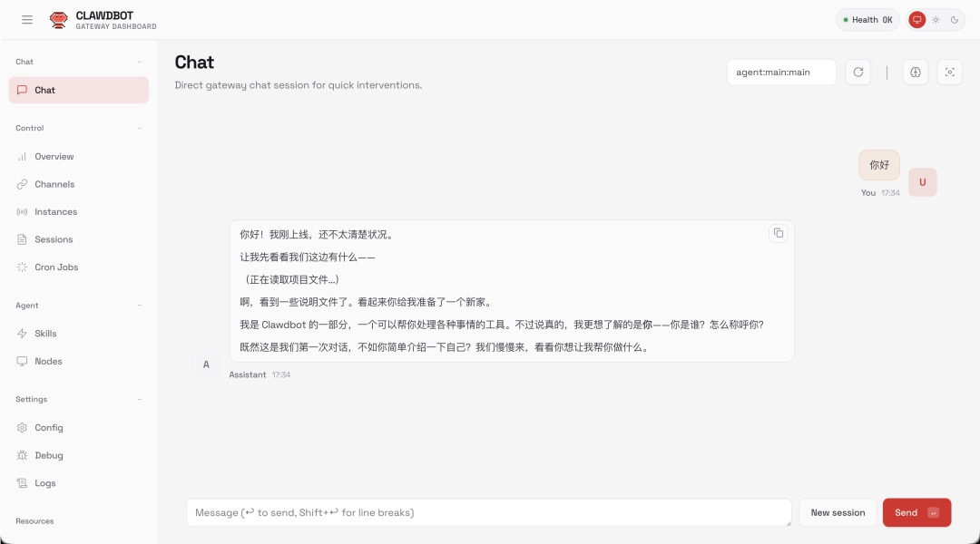Focus the Message input field

click(x=488, y=512)
